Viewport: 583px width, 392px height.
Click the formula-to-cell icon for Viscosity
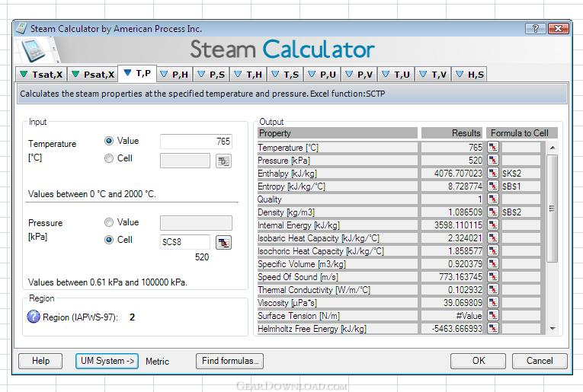(x=492, y=302)
